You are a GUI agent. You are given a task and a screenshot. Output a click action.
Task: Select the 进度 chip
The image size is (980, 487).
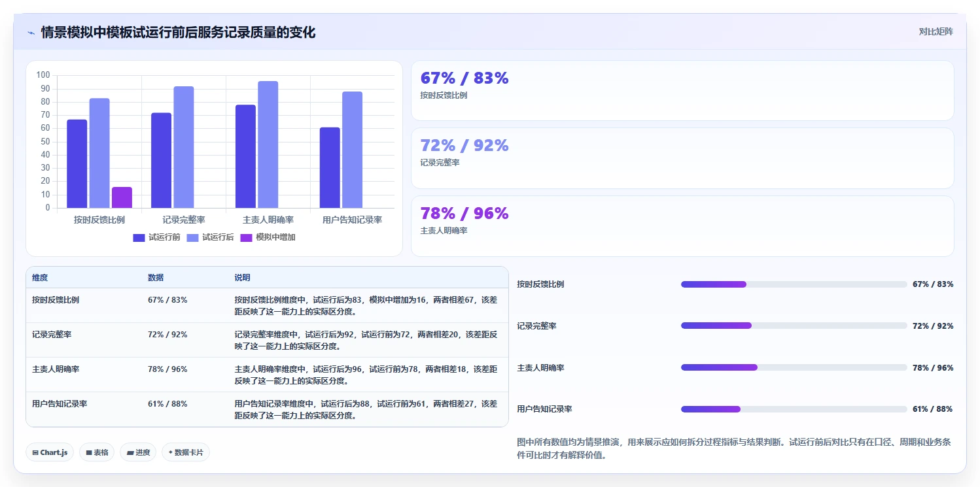(138, 452)
